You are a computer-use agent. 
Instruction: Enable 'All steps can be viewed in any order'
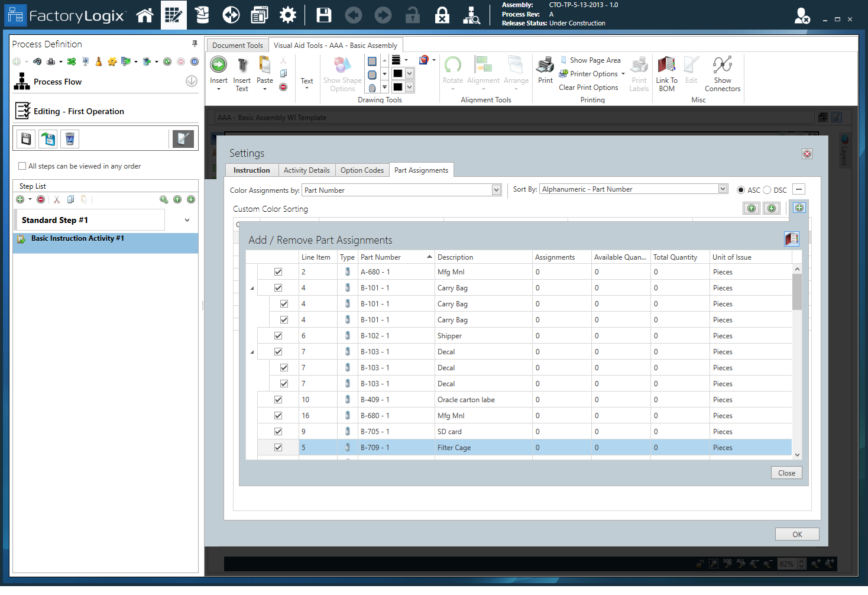tap(22, 166)
